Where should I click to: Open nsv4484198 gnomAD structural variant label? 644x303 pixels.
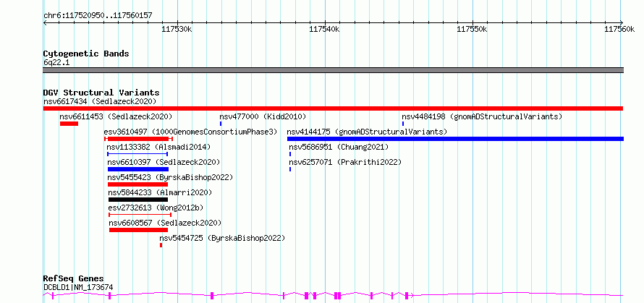pyautogui.click(x=482, y=116)
